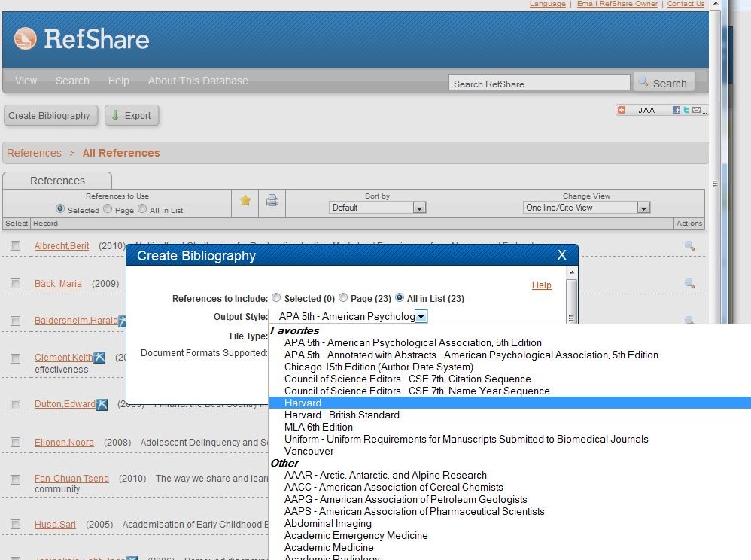Open the View menu
Viewport: 751px width, 560px height.
click(26, 81)
